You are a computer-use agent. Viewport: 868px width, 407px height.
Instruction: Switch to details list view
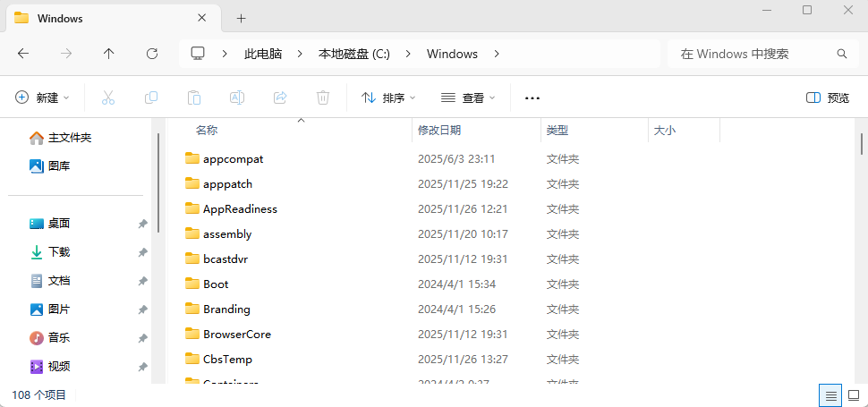pos(831,395)
